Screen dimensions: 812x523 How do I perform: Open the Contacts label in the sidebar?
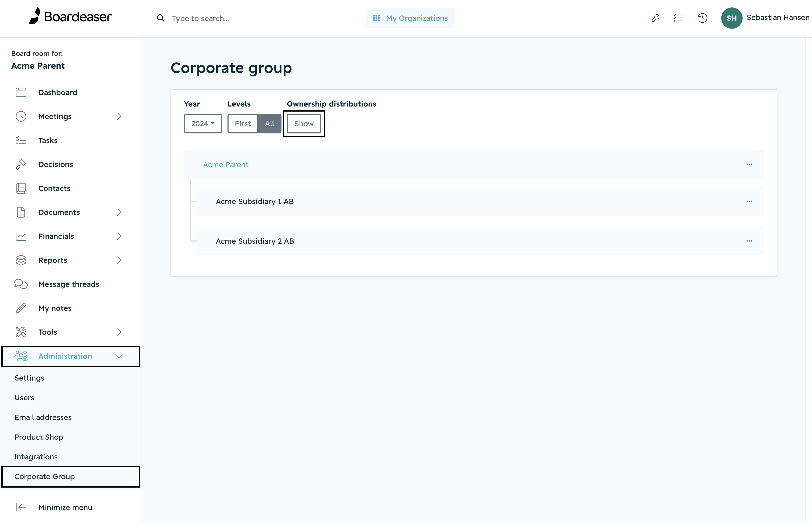click(x=54, y=188)
